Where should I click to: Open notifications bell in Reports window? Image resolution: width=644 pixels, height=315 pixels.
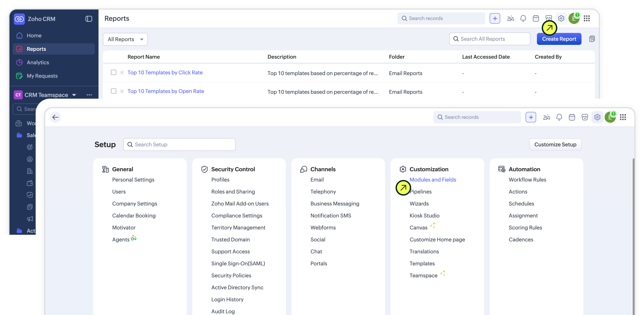click(523, 18)
